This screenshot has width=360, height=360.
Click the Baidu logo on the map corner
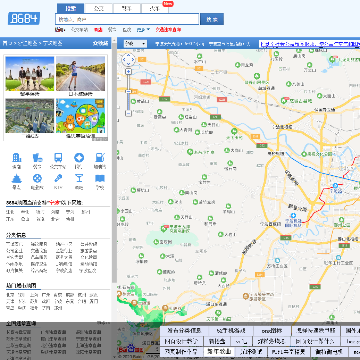pyautogui.click(x=131, y=349)
